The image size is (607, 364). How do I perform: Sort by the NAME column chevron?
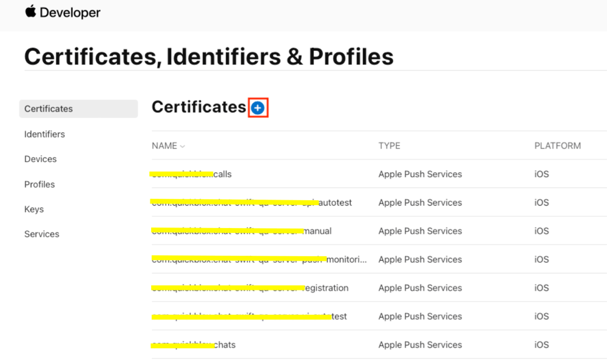pos(182,146)
